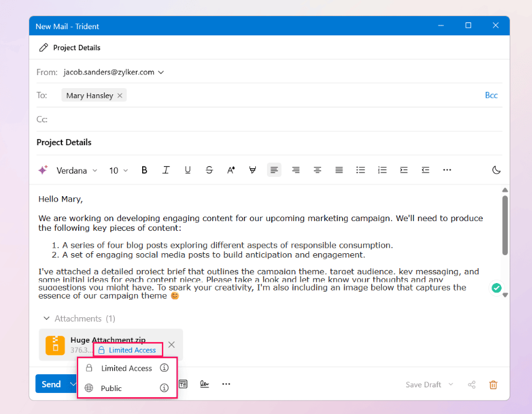Image resolution: width=532 pixels, height=414 pixels.
Task: Apply bold formatting
Action: coord(144,170)
